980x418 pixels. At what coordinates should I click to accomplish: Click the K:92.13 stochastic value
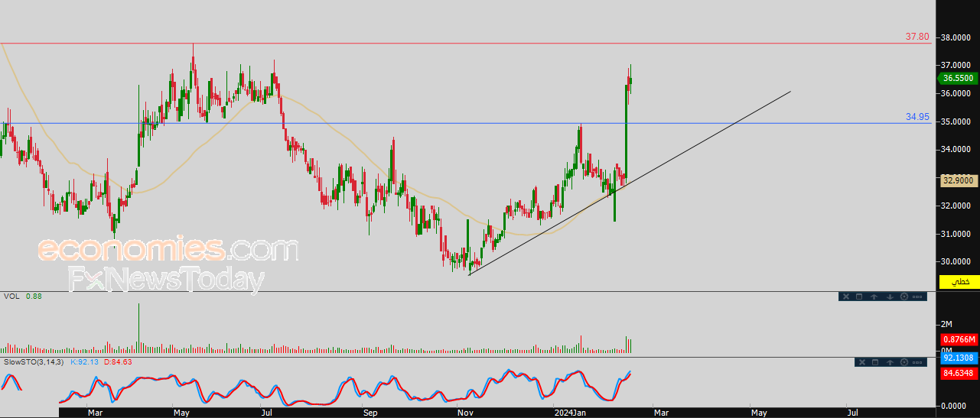[86, 361]
